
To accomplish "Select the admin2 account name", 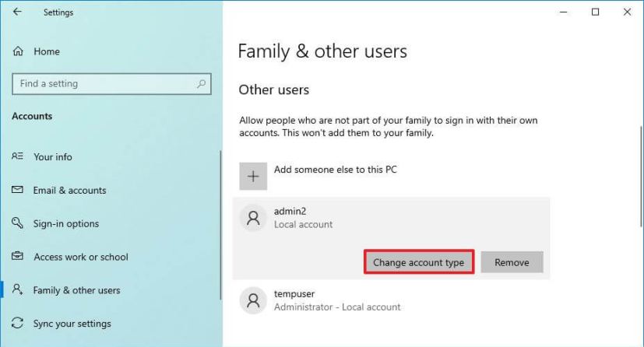I will tap(290, 212).
